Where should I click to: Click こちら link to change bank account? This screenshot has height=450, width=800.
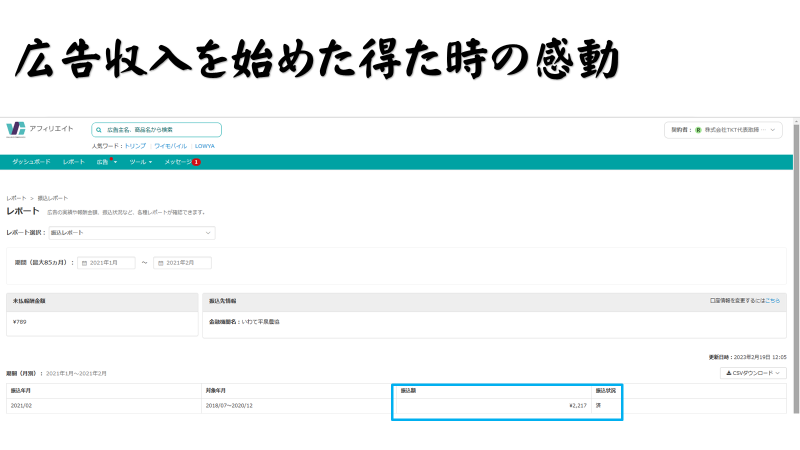coord(773,300)
